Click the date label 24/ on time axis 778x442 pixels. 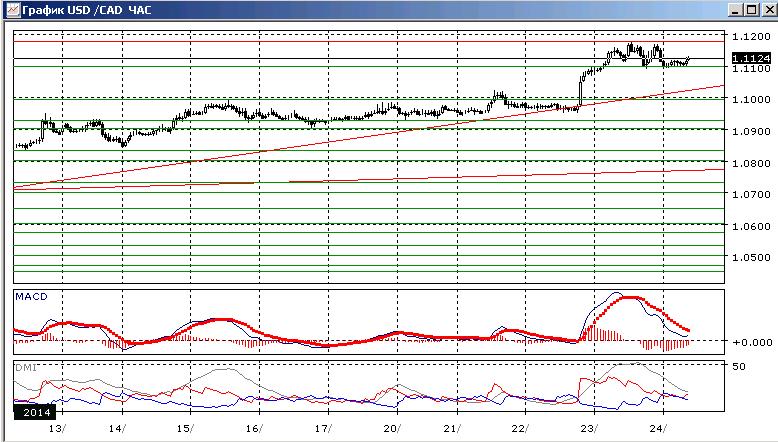658,429
